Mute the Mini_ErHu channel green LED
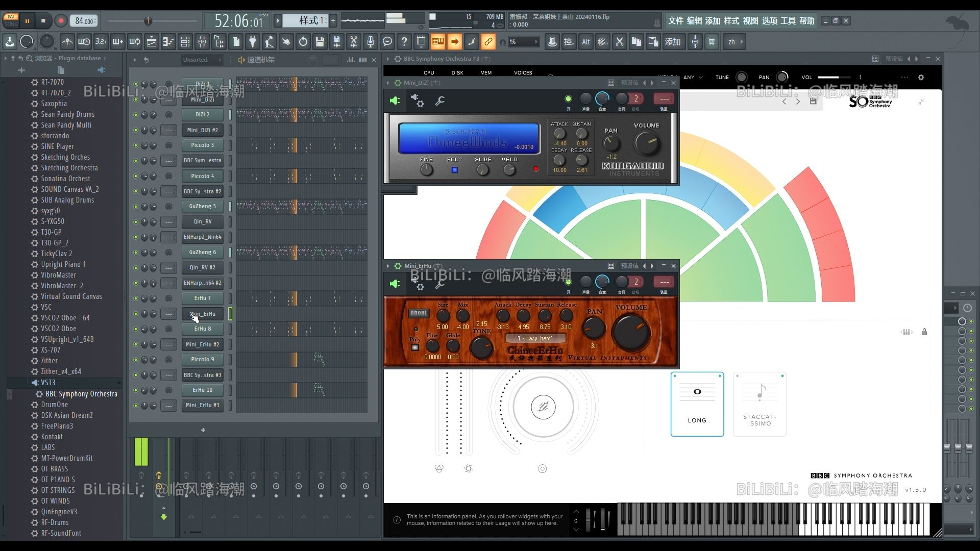The width and height of the screenshot is (980, 551). pos(135,314)
